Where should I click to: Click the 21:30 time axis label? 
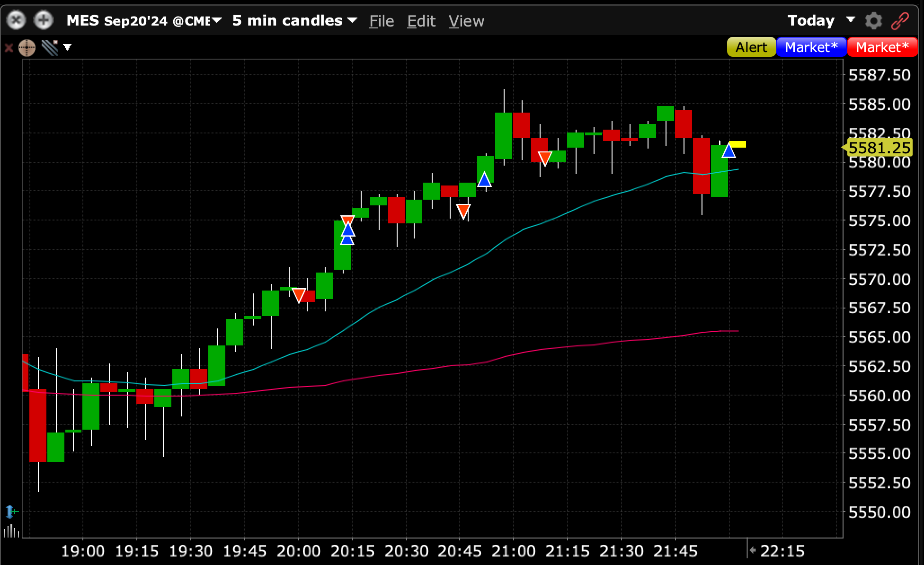(622, 551)
